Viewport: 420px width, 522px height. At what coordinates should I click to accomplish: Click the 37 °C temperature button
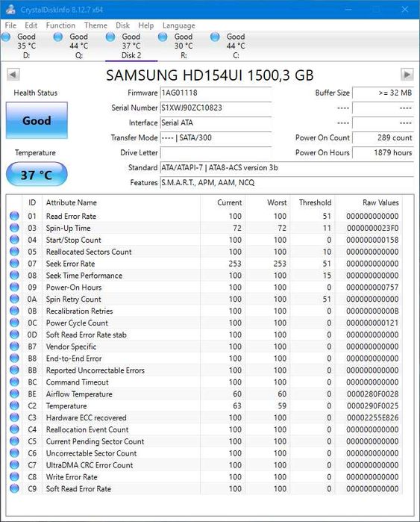(37, 175)
